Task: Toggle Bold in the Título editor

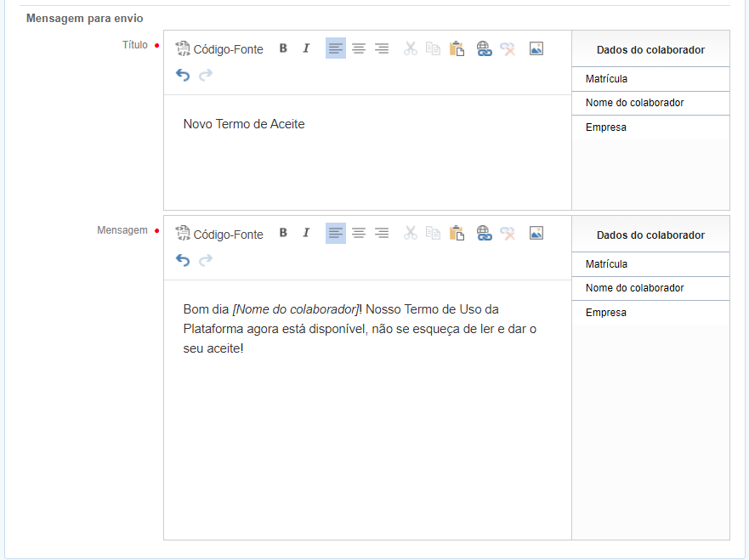Action: coord(283,48)
